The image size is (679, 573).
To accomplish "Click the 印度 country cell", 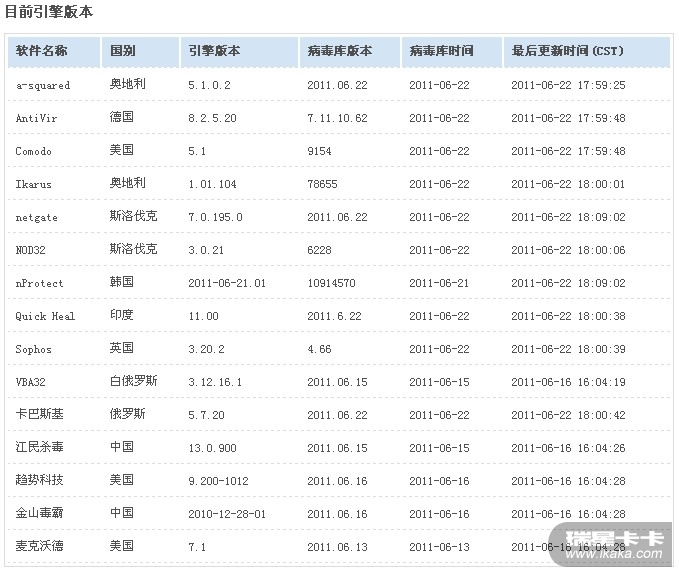I will coord(122,315).
